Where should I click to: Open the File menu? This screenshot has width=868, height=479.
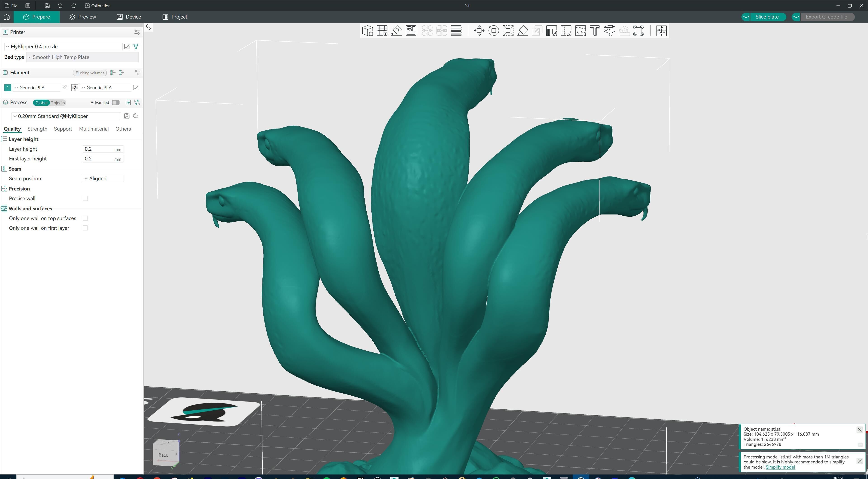click(x=11, y=6)
